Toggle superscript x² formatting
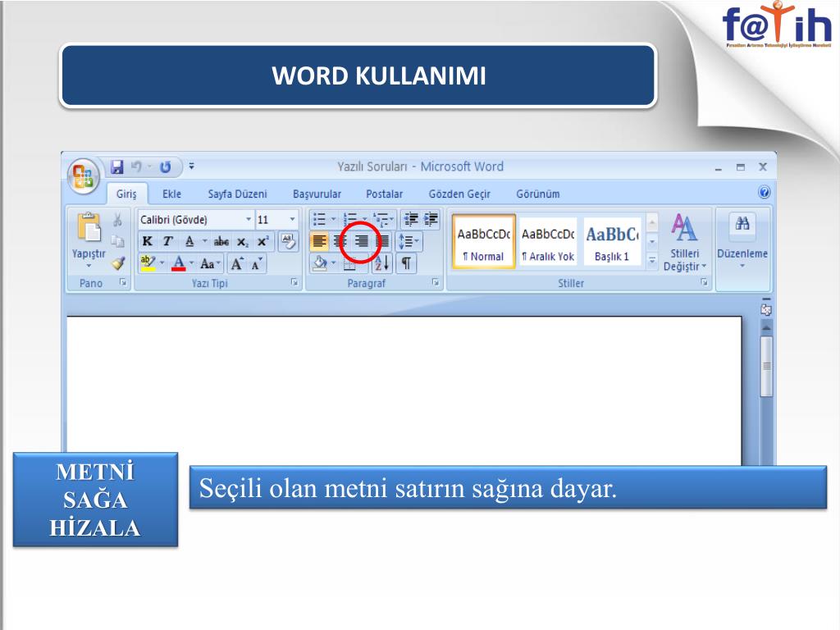840x630 pixels. (262, 242)
